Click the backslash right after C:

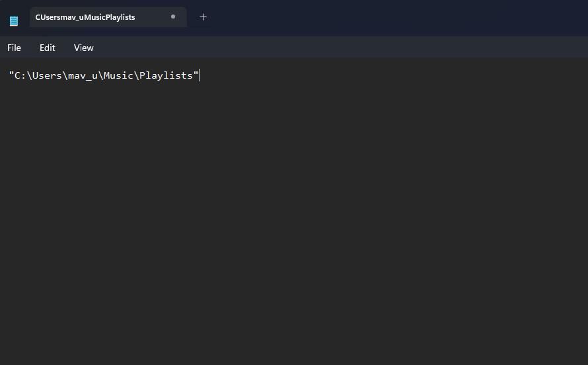coord(29,75)
